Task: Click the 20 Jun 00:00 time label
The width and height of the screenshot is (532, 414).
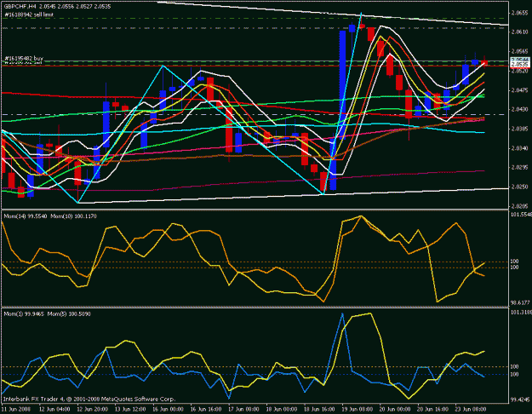Action: 396,409
